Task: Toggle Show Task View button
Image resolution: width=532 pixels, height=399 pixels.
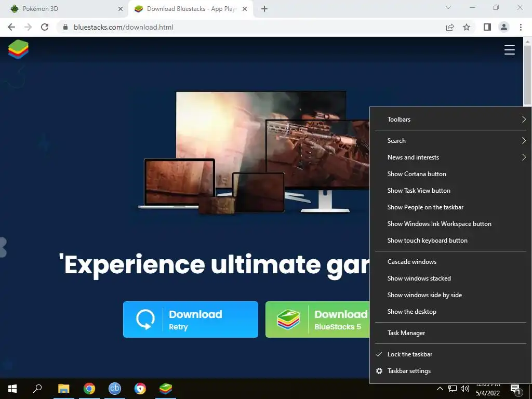Action: 450,191
